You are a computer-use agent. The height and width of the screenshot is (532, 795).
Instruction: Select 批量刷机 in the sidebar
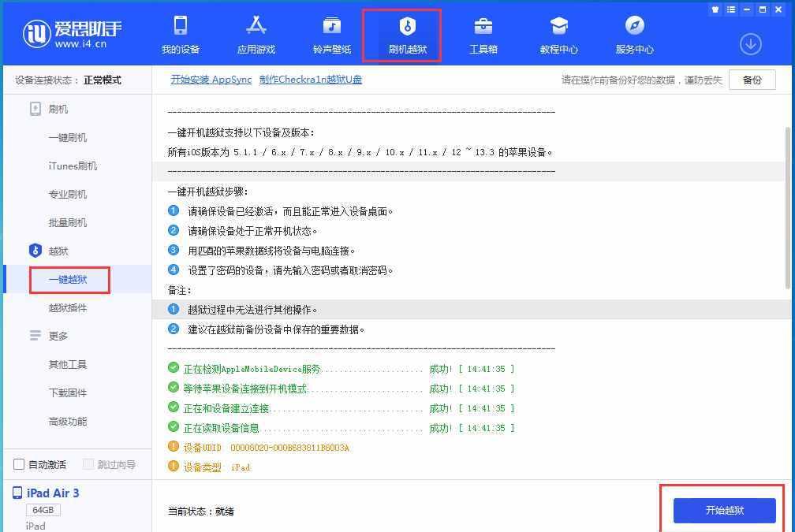click(x=68, y=222)
